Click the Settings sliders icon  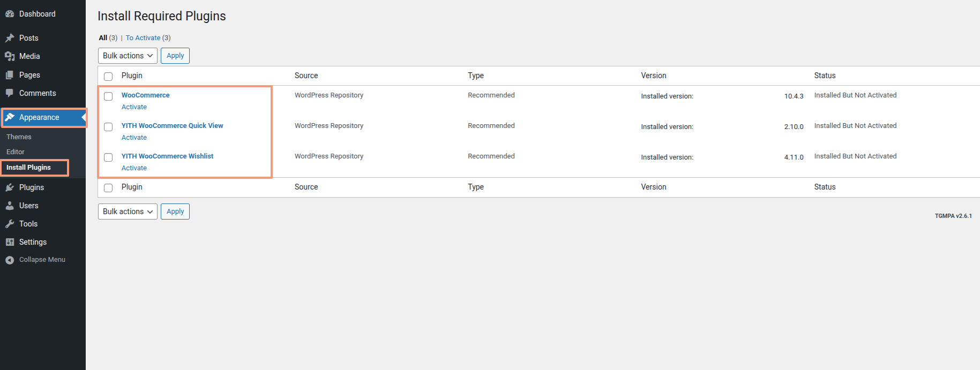pyautogui.click(x=10, y=242)
